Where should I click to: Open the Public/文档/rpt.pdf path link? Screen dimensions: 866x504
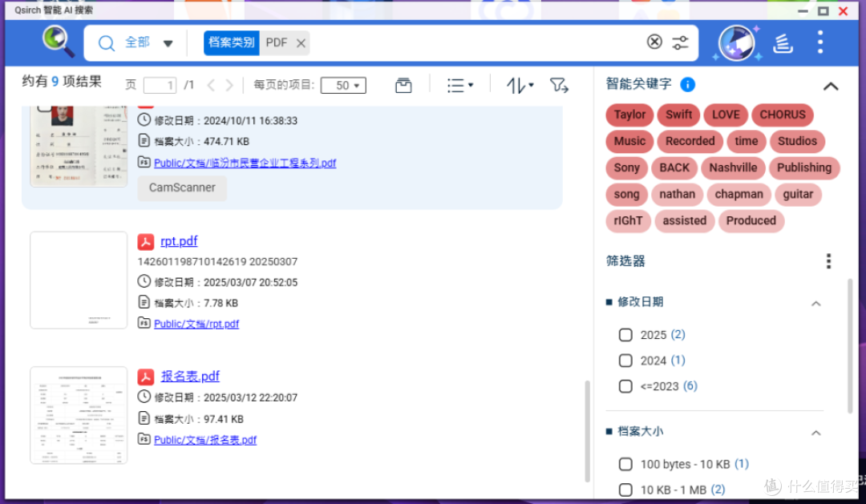(196, 324)
